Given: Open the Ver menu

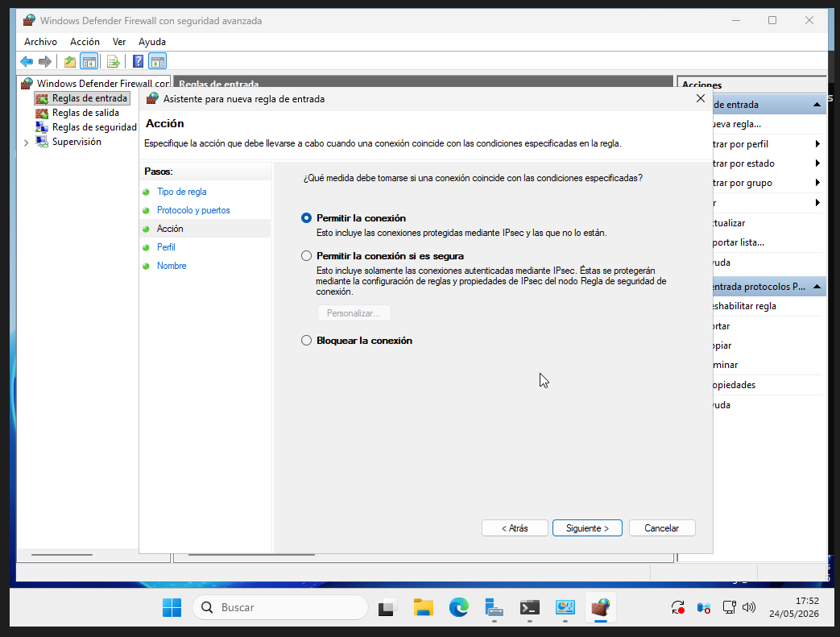Looking at the screenshot, I should click(119, 42).
